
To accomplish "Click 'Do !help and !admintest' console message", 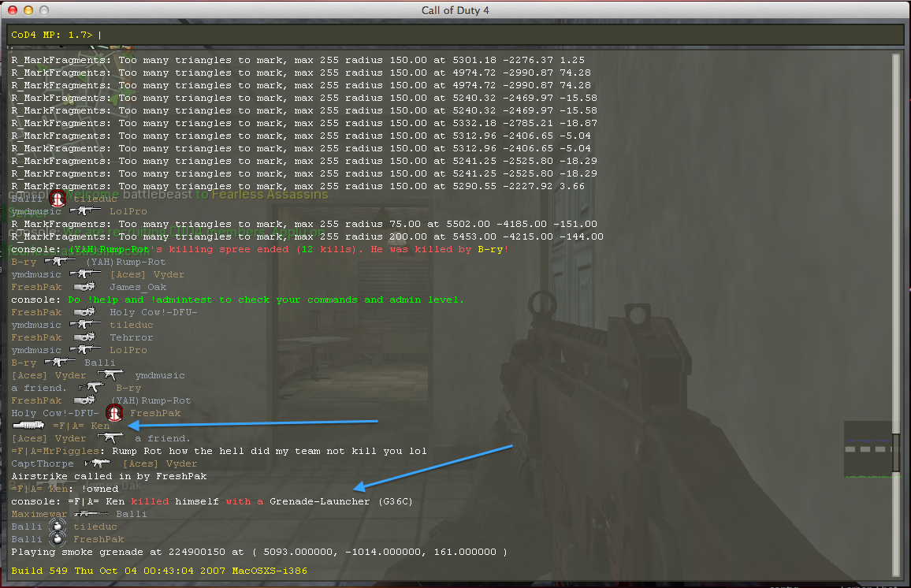I will tap(238, 300).
